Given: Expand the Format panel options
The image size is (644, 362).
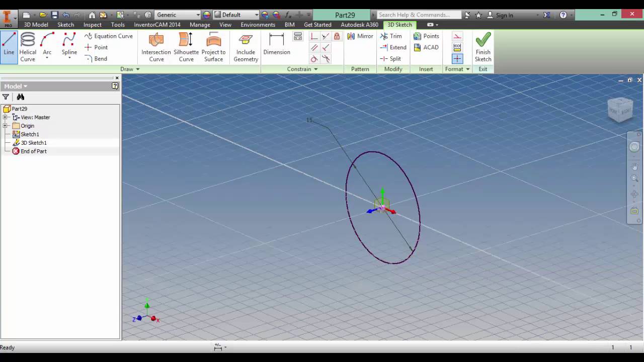Looking at the screenshot, I should [457, 69].
